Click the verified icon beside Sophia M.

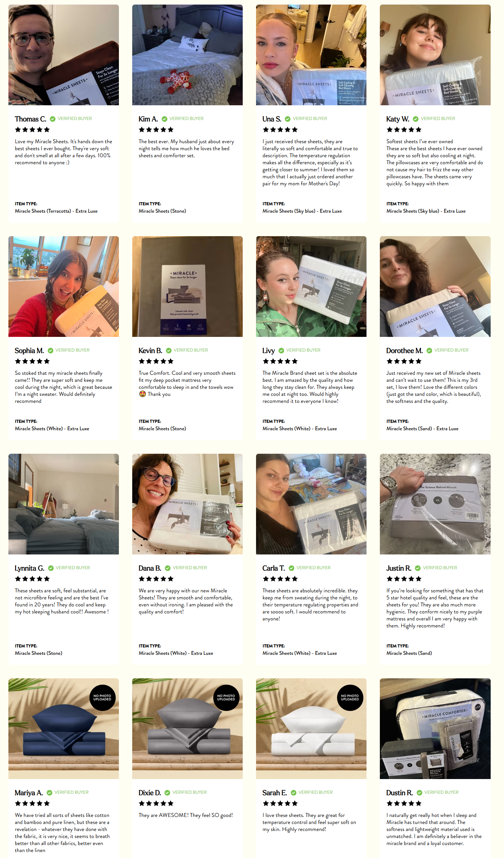50,351
